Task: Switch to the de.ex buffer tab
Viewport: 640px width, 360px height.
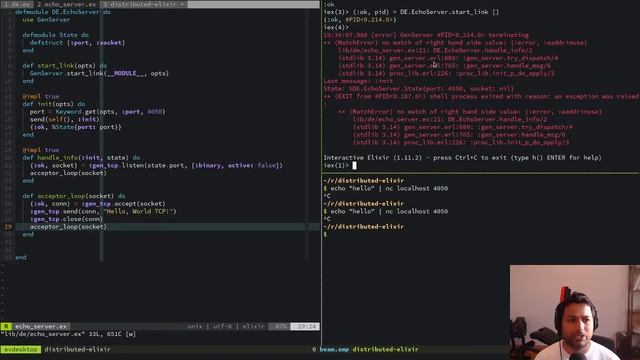Action: point(17,4)
